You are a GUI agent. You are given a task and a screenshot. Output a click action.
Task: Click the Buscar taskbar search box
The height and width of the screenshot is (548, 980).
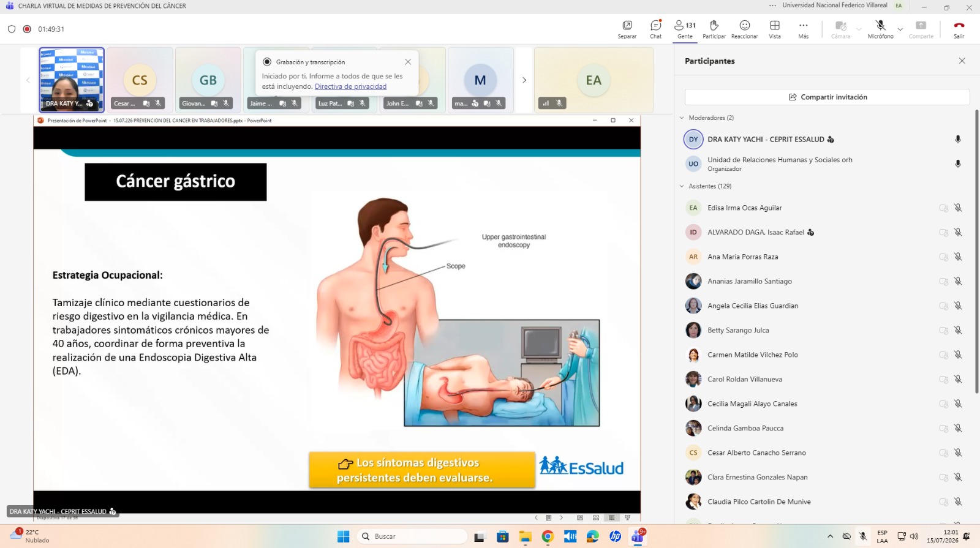coord(412,536)
